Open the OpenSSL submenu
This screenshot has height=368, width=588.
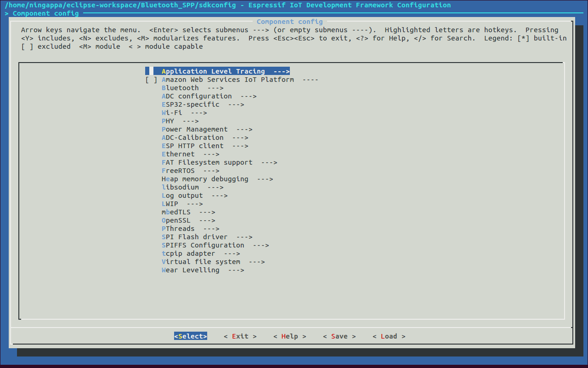click(188, 220)
